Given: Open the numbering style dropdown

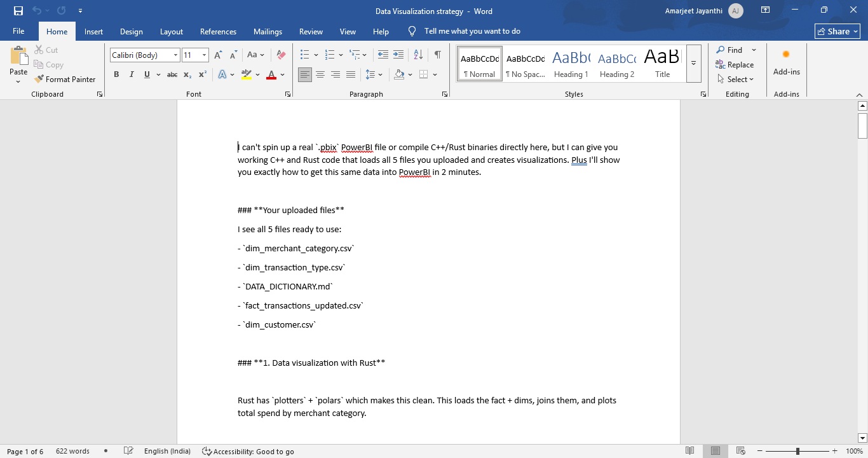Looking at the screenshot, I should point(341,55).
